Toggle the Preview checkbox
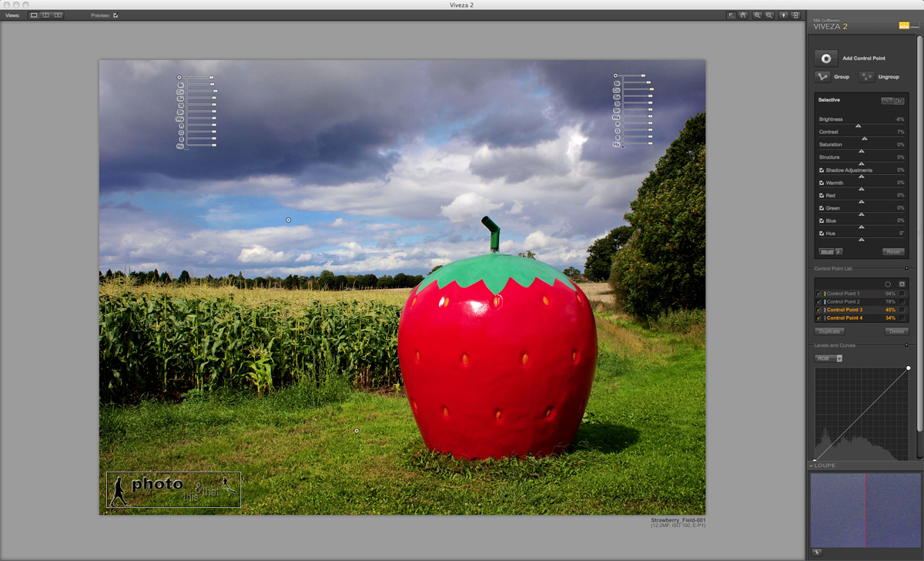This screenshot has height=561, width=924. coord(115,15)
